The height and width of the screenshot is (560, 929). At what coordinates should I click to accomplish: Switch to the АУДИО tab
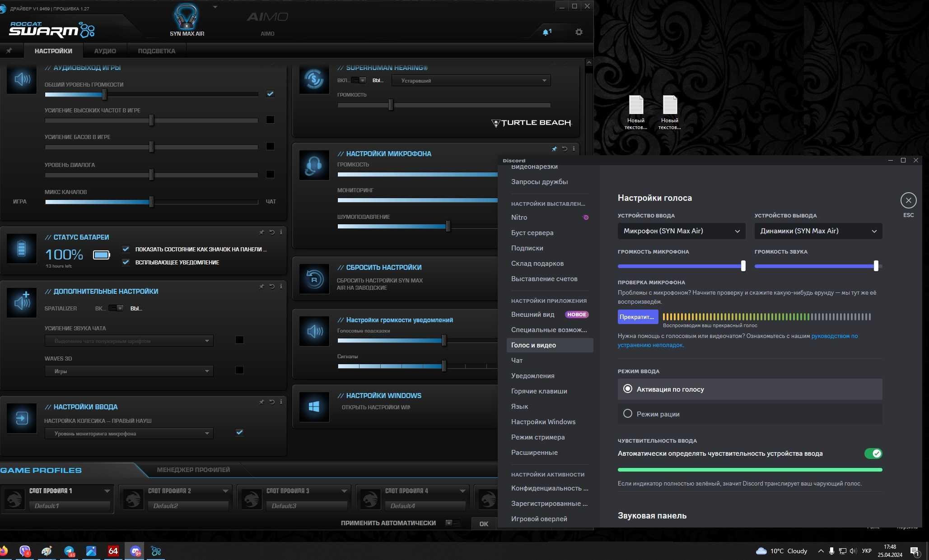click(x=105, y=51)
